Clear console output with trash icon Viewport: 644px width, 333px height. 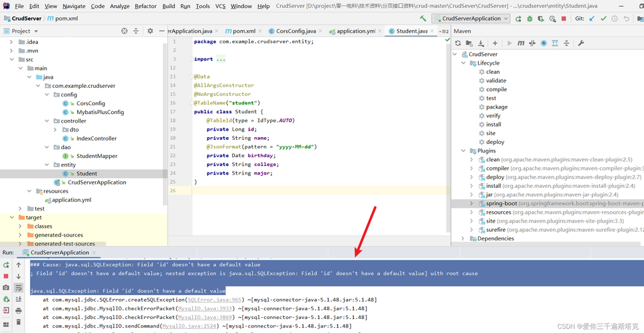coord(19,321)
